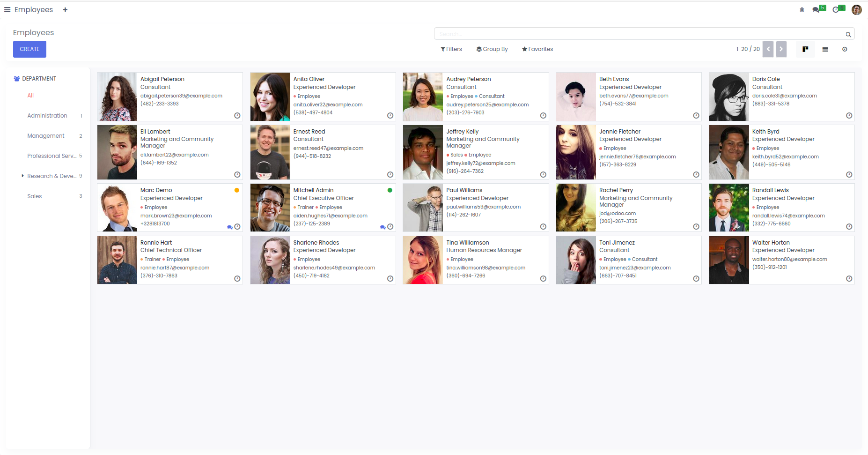Open the Filters dropdown
Viewport: 868px width, 455px height.
[451, 49]
